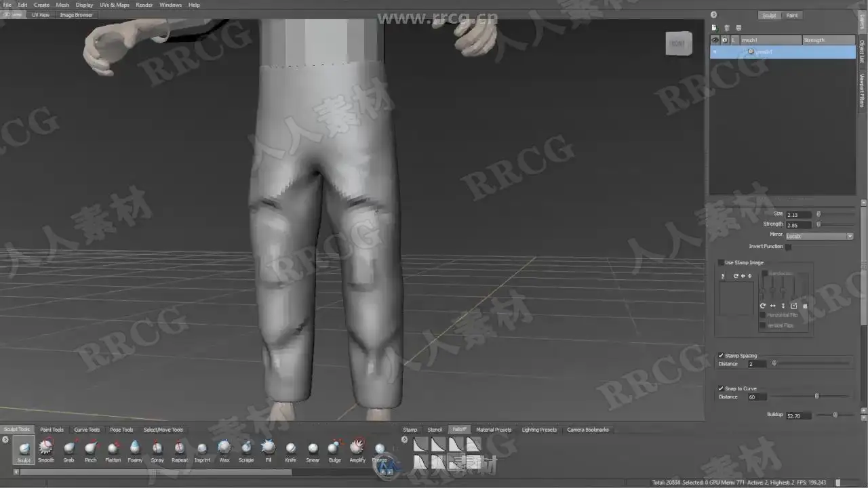Select the Fill brush tool
The image size is (868, 488).
269,450
